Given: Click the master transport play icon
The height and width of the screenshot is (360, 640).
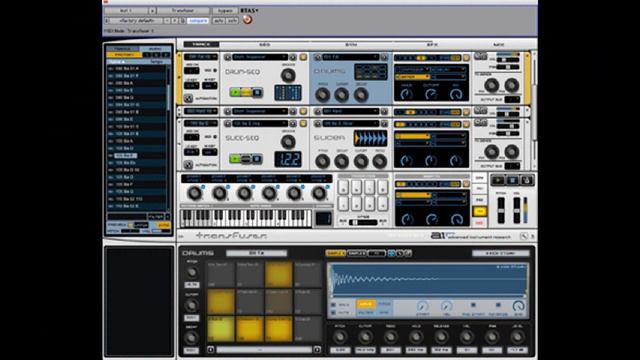Looking at the screenshot, I should tap(498, 180).
